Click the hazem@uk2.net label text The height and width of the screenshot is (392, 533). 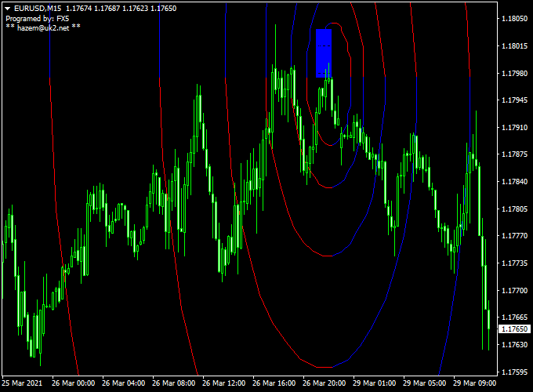pos(43,28)
